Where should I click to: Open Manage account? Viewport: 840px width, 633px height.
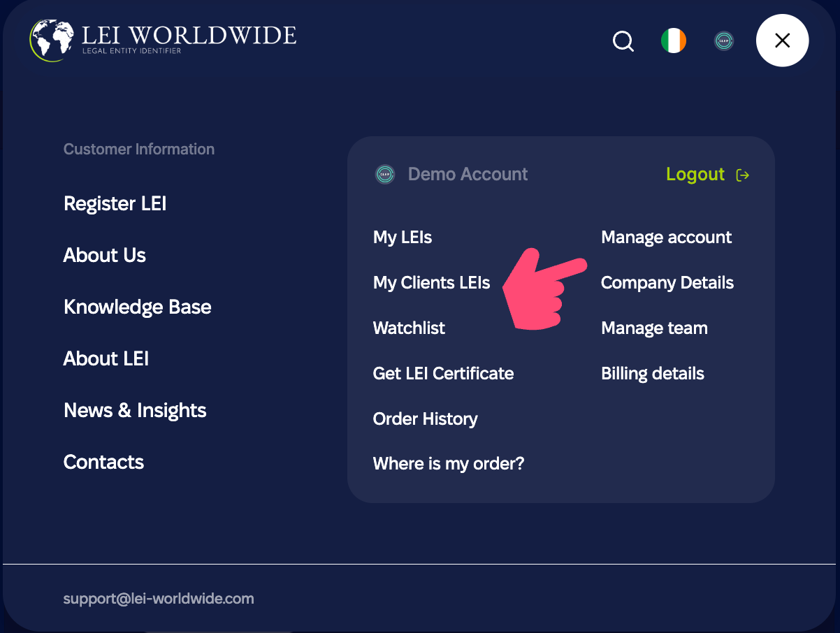coord(667,238)
